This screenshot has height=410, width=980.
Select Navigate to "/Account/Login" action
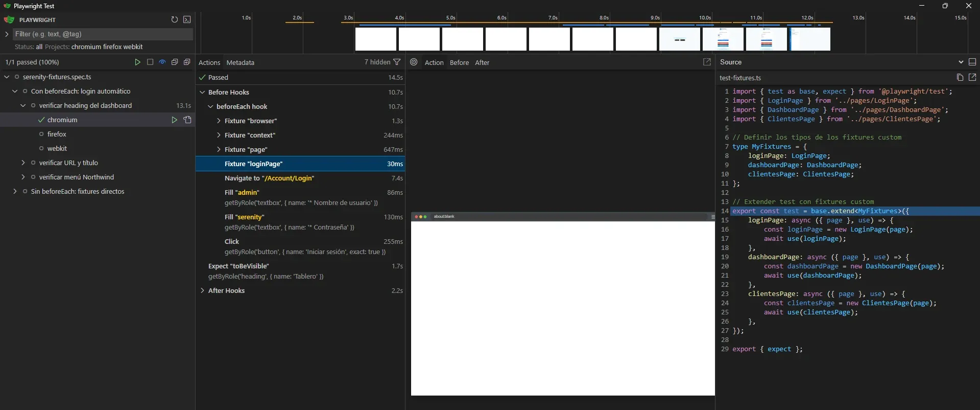(x=300, y=178)
